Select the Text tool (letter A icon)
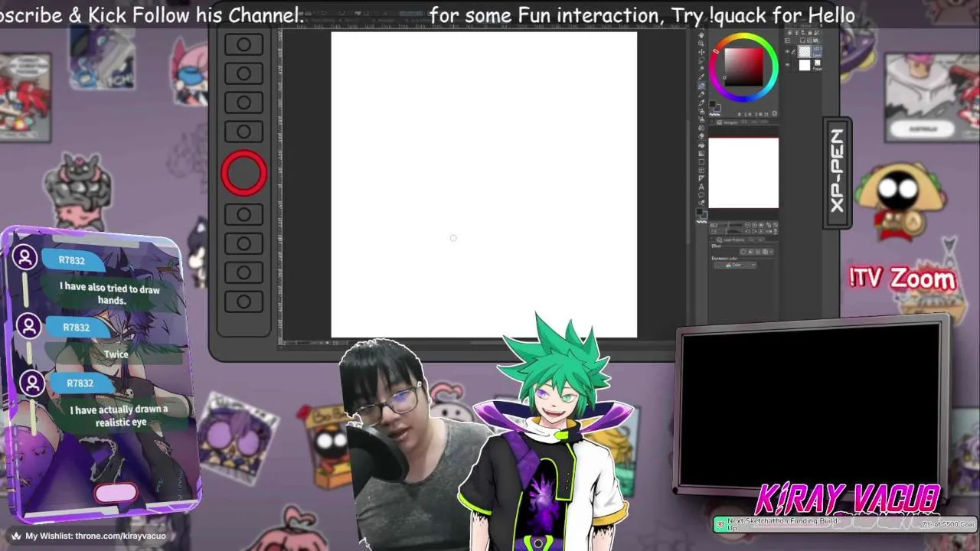Viewport: 980px width, 551px height. tap(701, 187)
